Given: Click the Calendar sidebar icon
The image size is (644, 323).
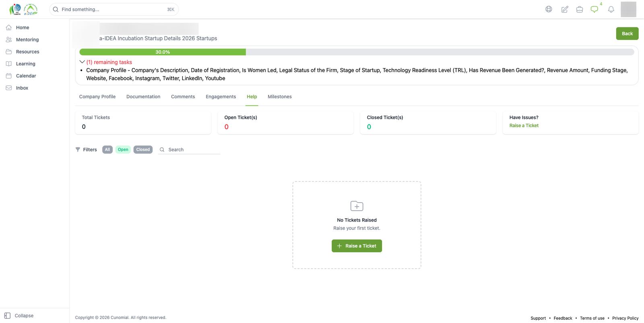Looking at the screenshot, I should [x=9, y=76].
